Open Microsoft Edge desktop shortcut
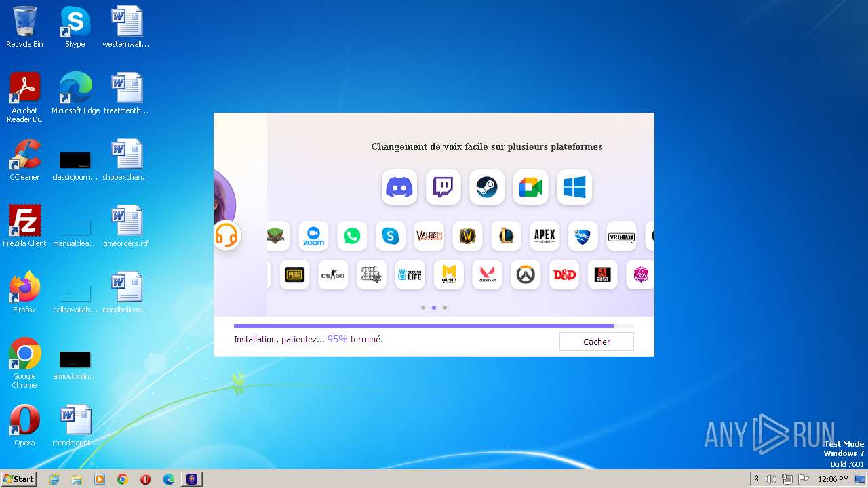The height and width of the screenshot is (488, 868). coord(75,94)
